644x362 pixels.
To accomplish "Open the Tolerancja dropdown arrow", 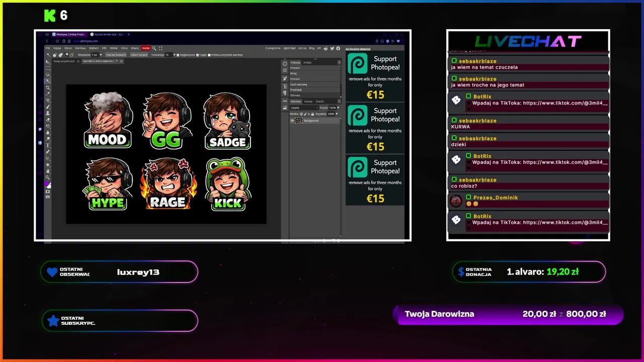I will [x=174, y=55].
